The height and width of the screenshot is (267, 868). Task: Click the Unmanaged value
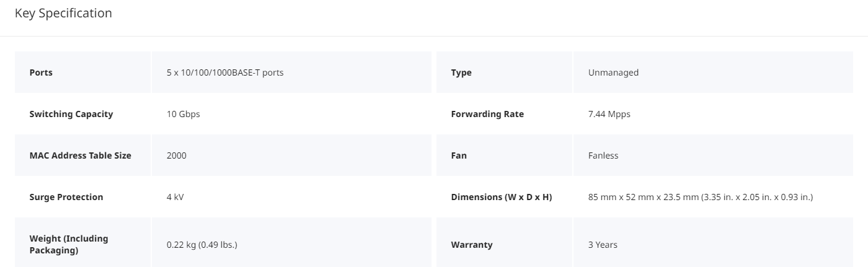tap(613, 72)
